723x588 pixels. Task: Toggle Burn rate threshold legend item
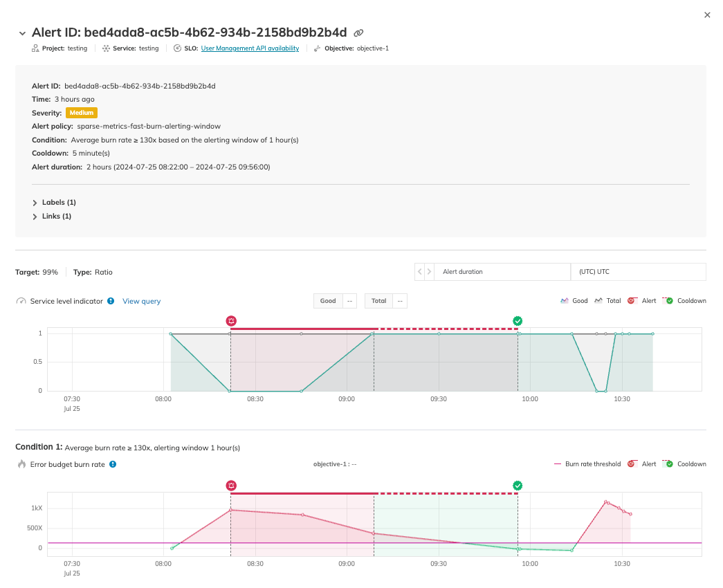(x=587, y=464)
